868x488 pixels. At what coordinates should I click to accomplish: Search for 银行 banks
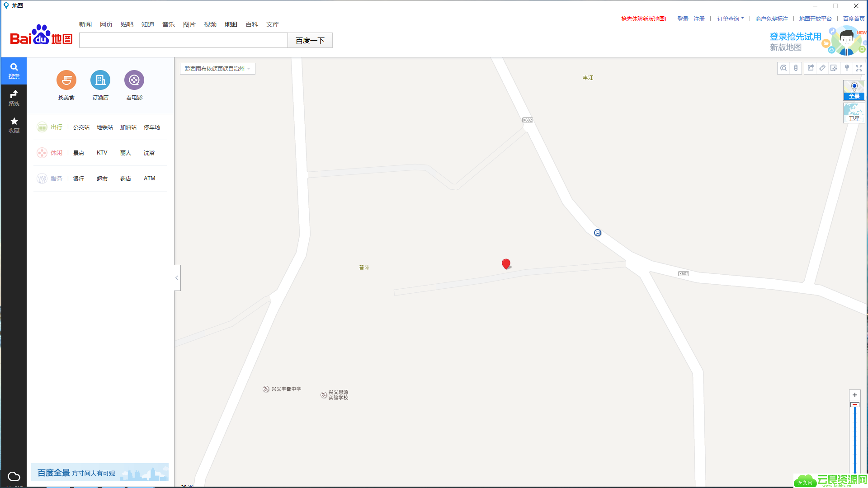79,178
